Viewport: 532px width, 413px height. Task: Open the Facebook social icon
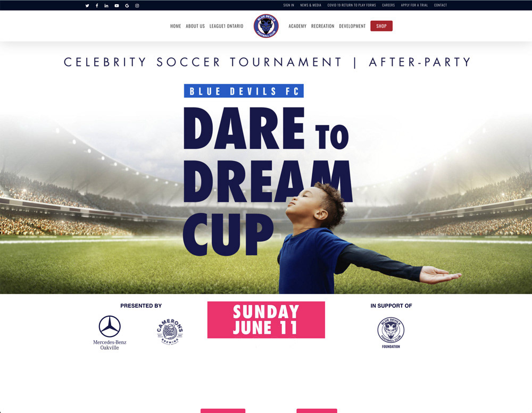pos(97,5)
